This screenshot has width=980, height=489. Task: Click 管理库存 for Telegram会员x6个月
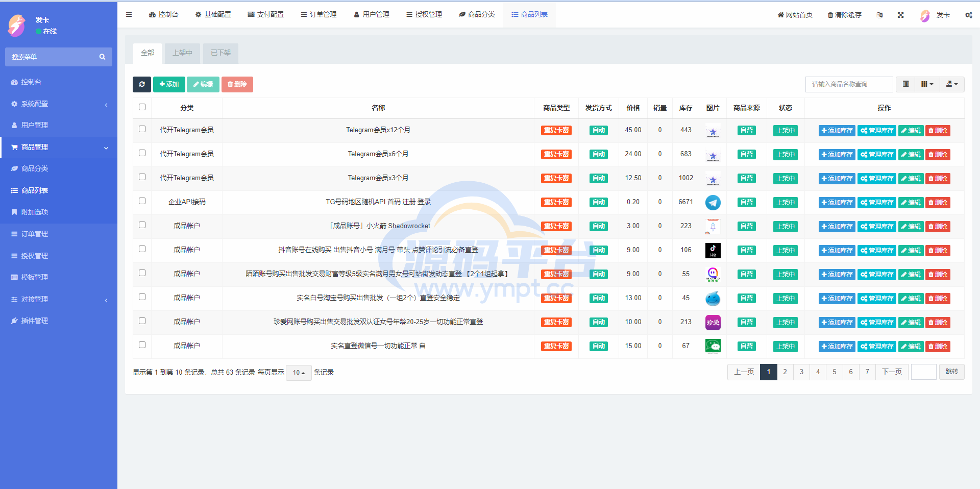877,155
